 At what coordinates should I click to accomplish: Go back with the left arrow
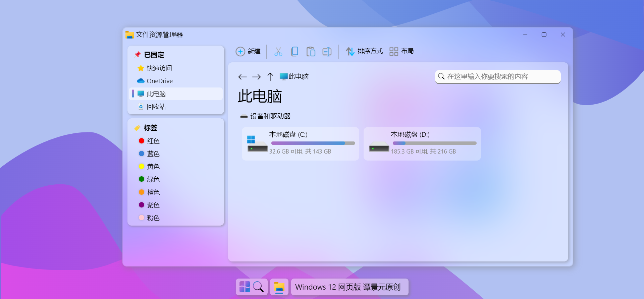(243, 77)
